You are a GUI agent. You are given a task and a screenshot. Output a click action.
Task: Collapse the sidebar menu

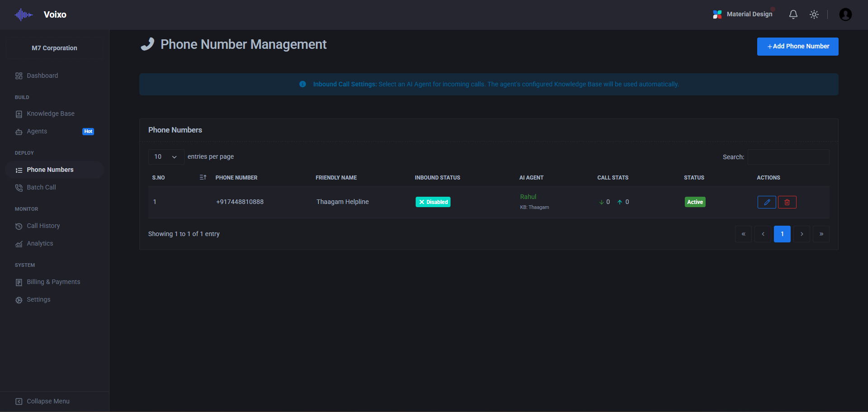point(47,401)
